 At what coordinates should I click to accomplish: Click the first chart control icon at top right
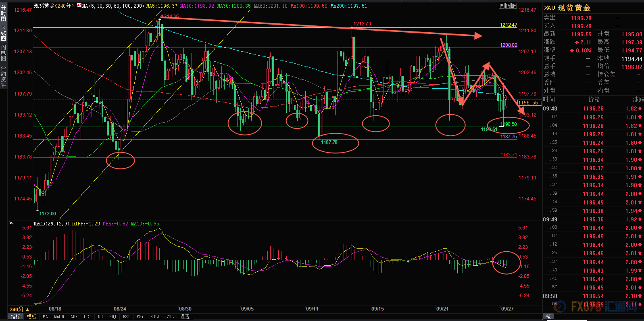click(501, 6)
